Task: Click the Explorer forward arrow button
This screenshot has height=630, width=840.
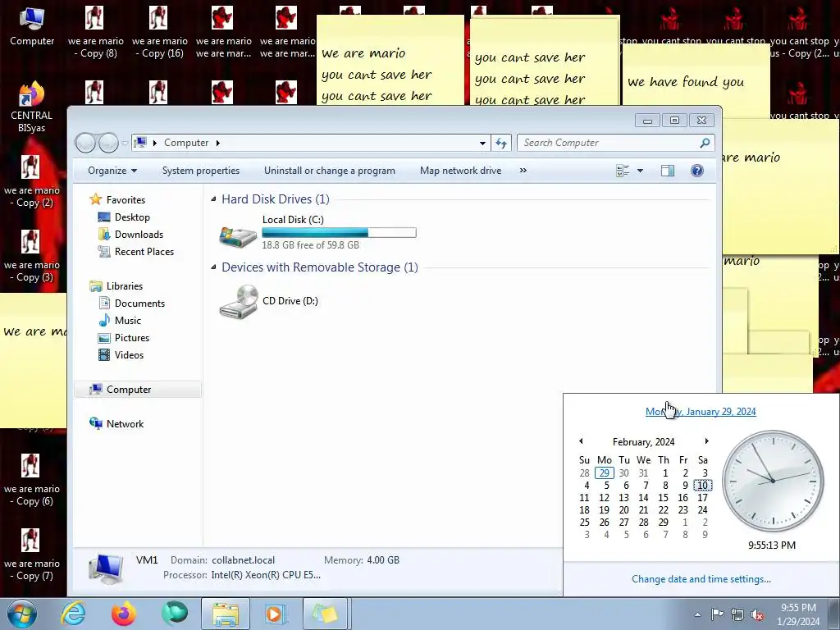Action: coord(109,143)
